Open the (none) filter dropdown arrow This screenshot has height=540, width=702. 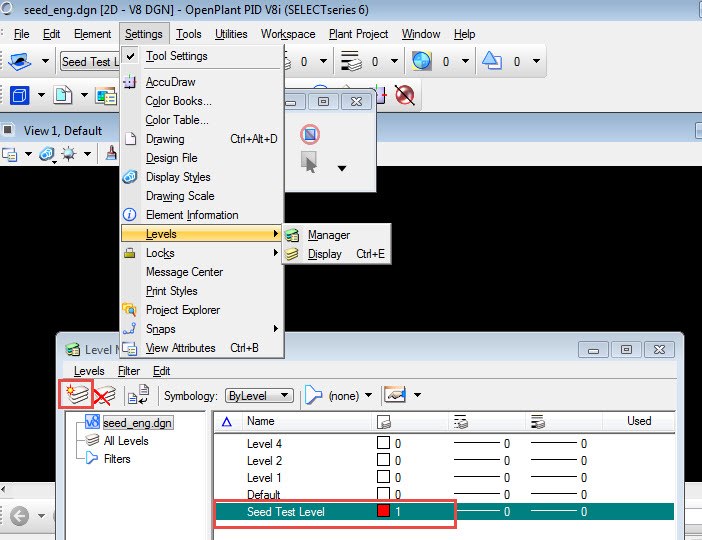click(x=368, y=395)
